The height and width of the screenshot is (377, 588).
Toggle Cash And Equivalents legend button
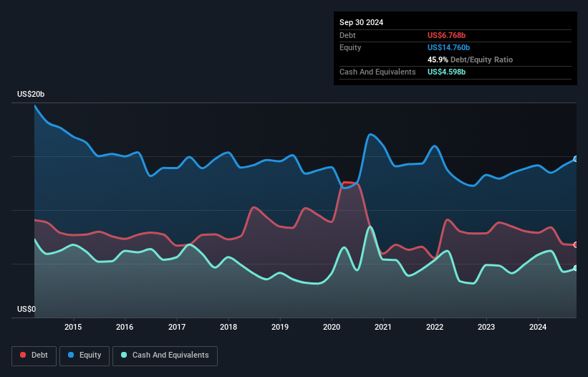(165, 355)
